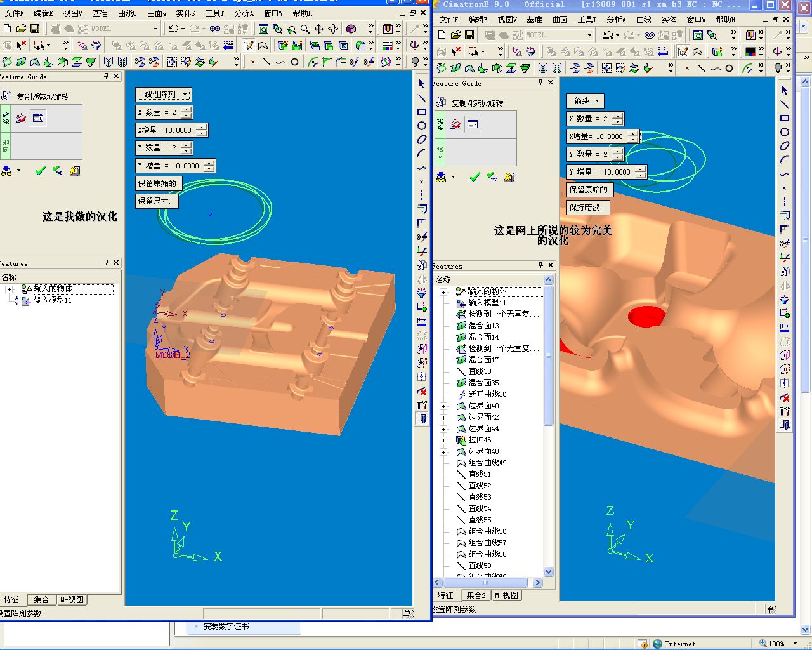Screen dimensions: 812x650
Task: Toggle 保留原始的 option in left window
Action: [157, 183]
